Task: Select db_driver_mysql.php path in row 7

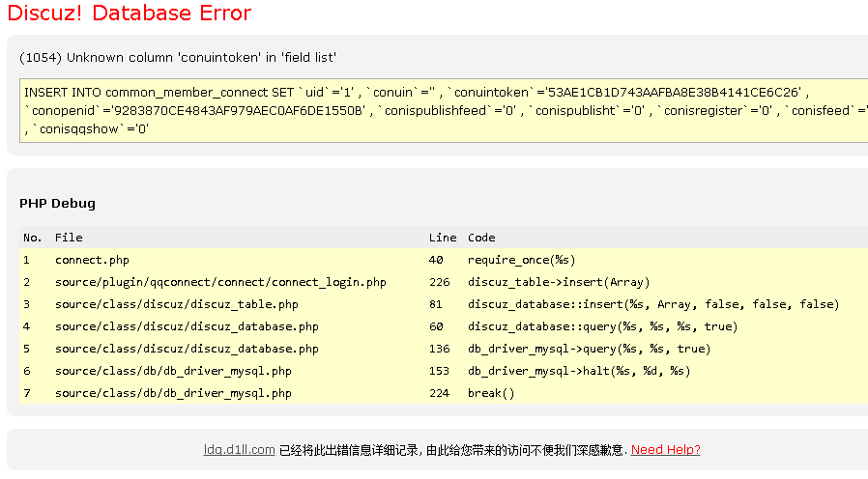Action: pyautogui.click(x=173, y=393)
